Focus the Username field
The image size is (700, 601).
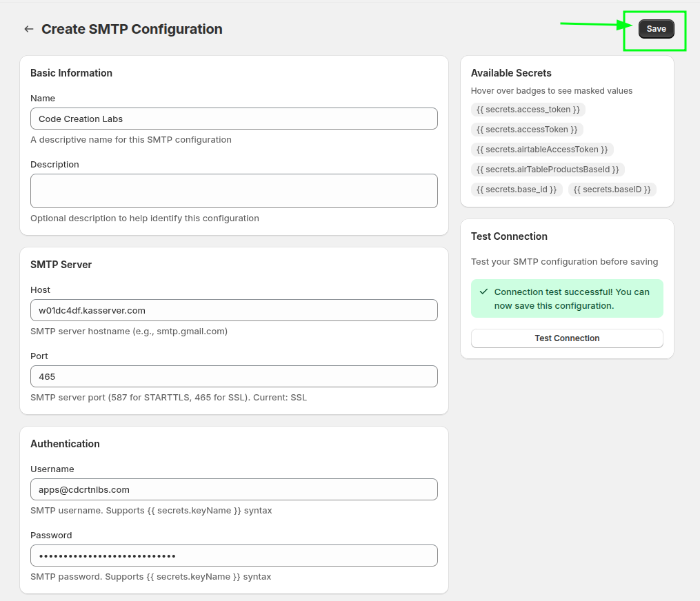234,489
